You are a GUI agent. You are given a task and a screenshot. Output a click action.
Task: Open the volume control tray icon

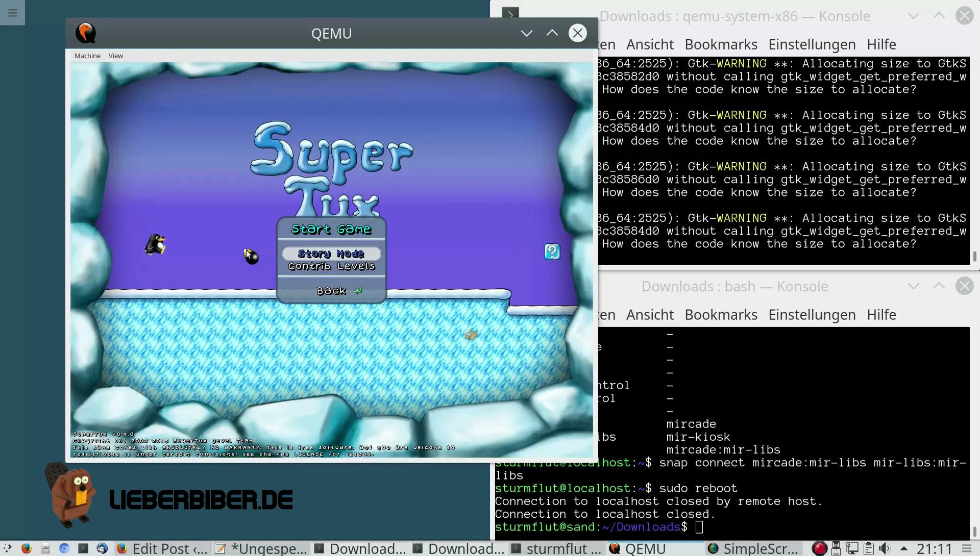tap(884, 548)
